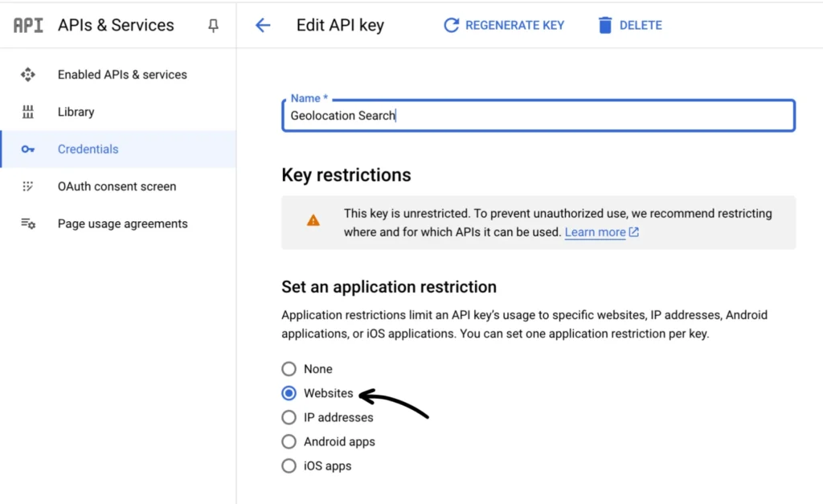The width and height of the screenshot is (823, 504).
Task: Click the Name input field
Action: point(538,116)
